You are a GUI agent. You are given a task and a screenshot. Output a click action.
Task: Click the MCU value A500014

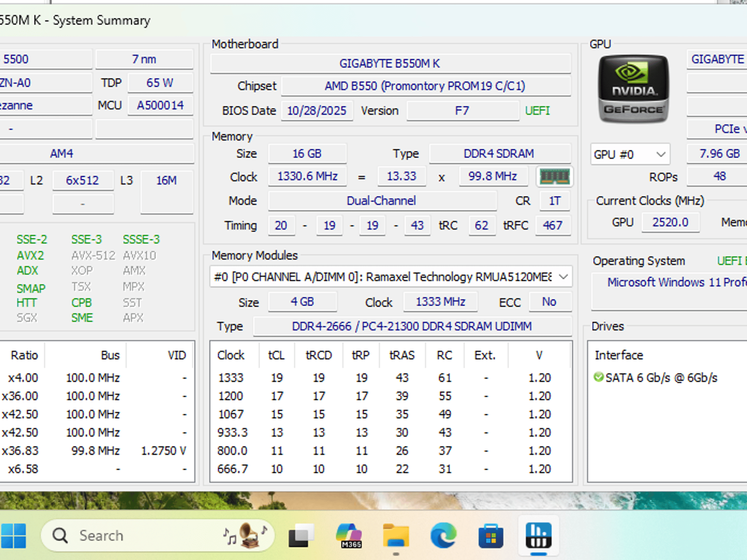160,105
